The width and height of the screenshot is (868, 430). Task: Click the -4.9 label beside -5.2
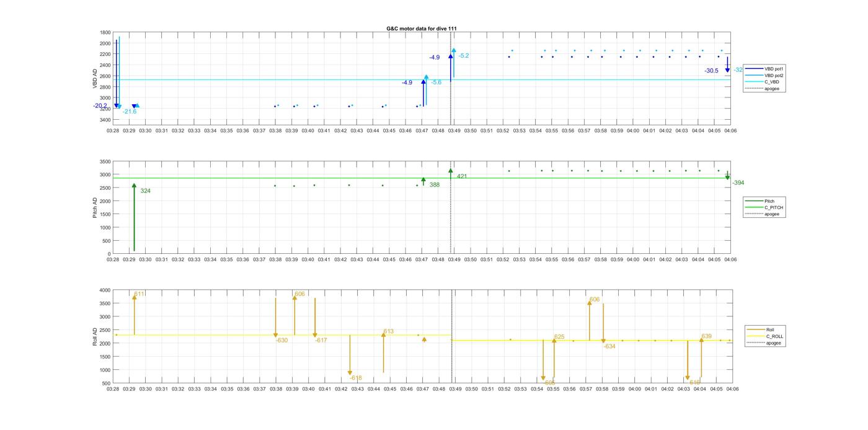pos(435,58)
